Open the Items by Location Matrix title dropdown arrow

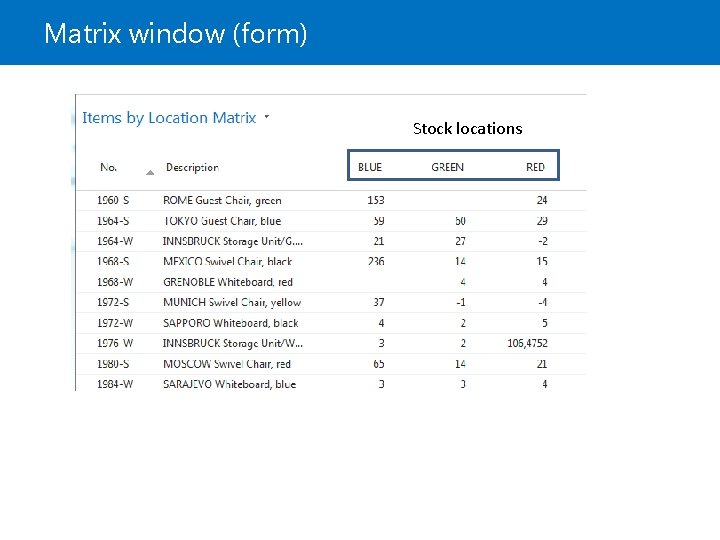coord(267,117)
